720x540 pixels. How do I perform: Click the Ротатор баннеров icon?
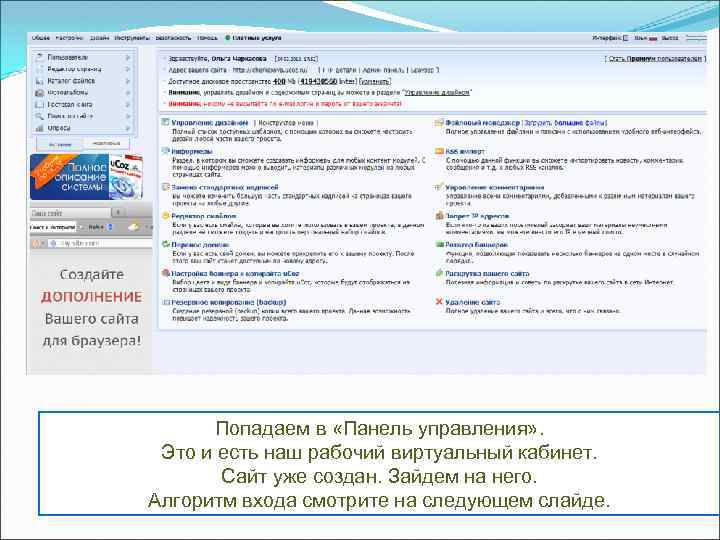[x=439, y=245]
